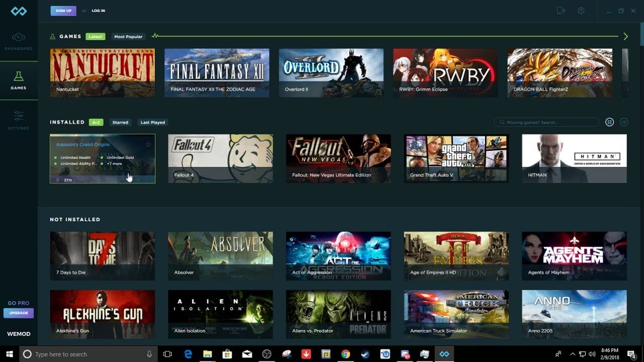Open the Alien Isolation game card
The height and width of the screenshot is (362, 644).
(220, 314)
